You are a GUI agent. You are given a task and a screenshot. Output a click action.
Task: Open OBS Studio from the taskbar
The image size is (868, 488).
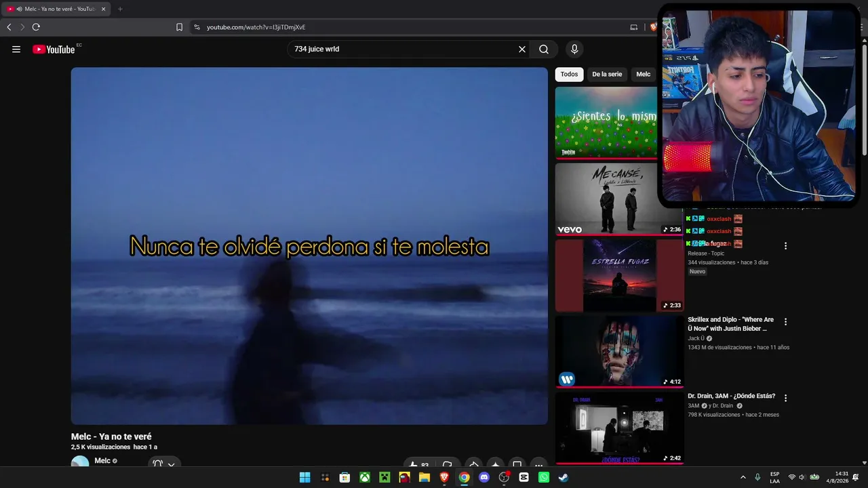click(x=504, y=477)
